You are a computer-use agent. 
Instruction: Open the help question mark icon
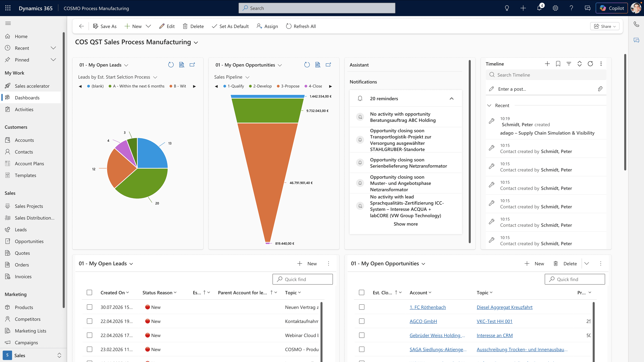click(x=571, y=8)
